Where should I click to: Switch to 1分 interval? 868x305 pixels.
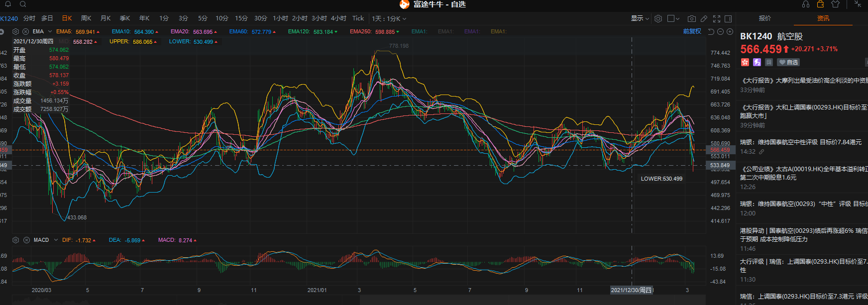pos(164,18)
